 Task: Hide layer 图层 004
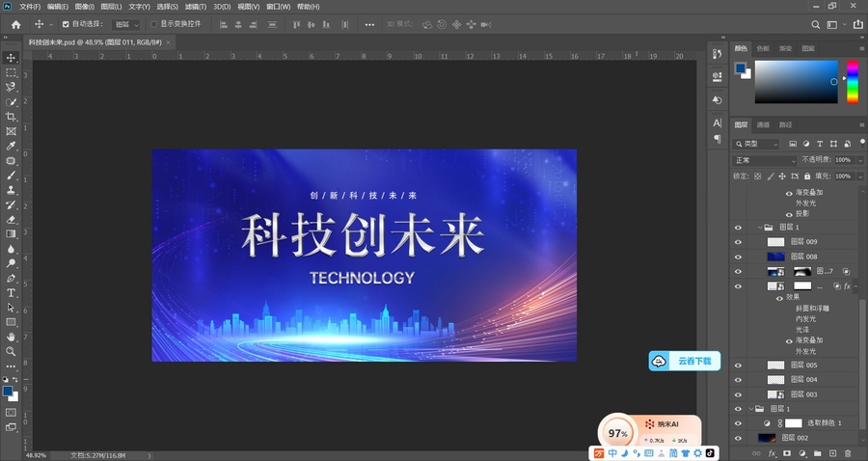(738, 380)
